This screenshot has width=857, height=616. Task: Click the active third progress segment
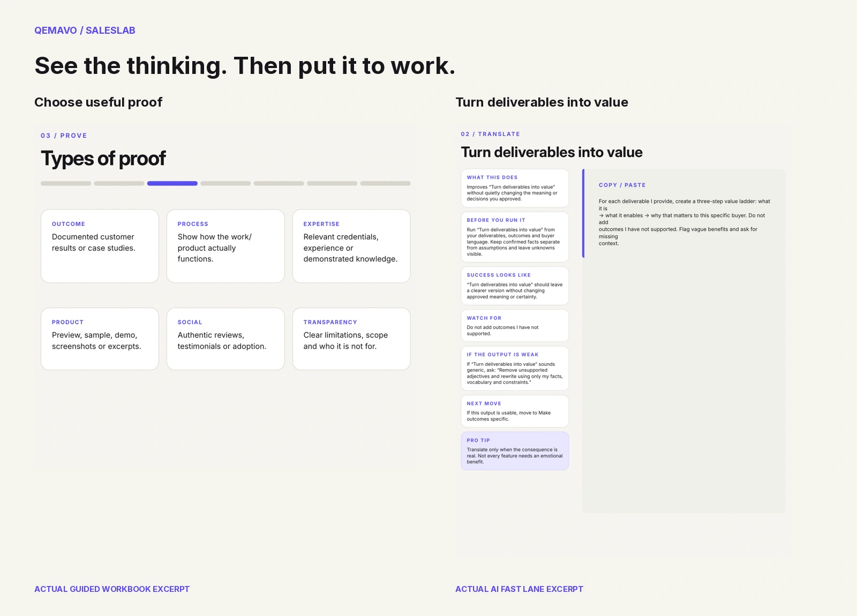pyautogui.click(x=172, y=183)
